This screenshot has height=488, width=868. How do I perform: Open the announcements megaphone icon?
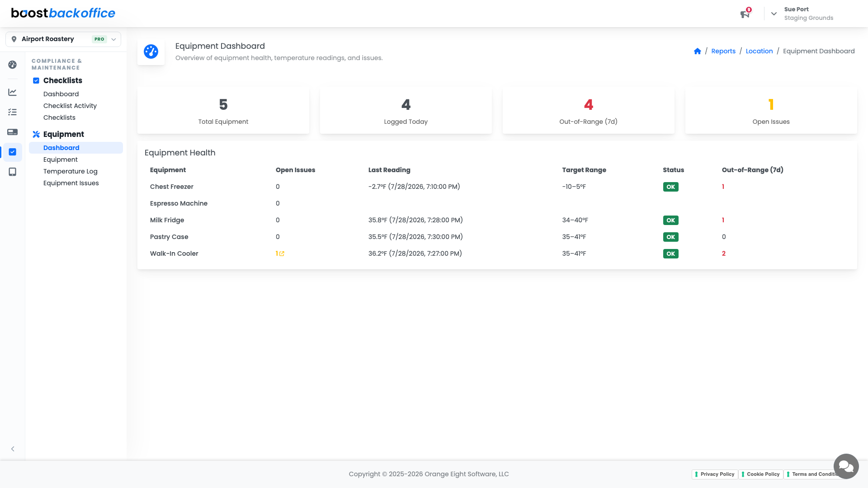tap(745, 14)
